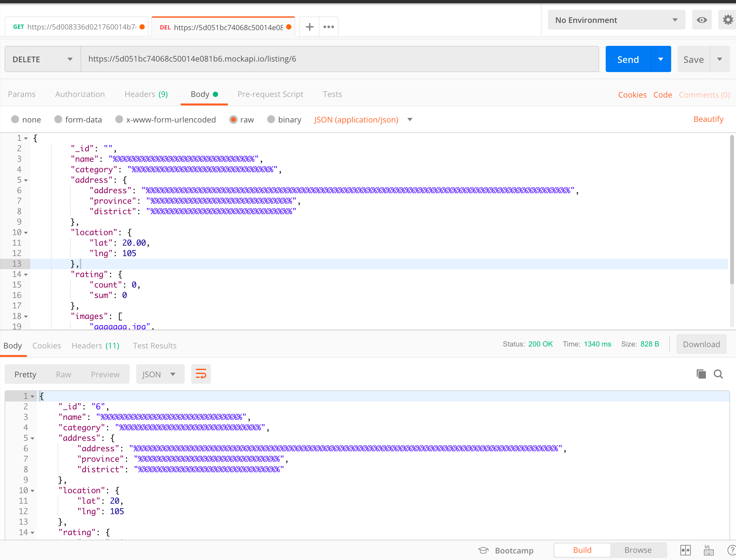Screen dimensions: 736x560
Task: Open the Comments (0) link
Action: coord(704,95)
